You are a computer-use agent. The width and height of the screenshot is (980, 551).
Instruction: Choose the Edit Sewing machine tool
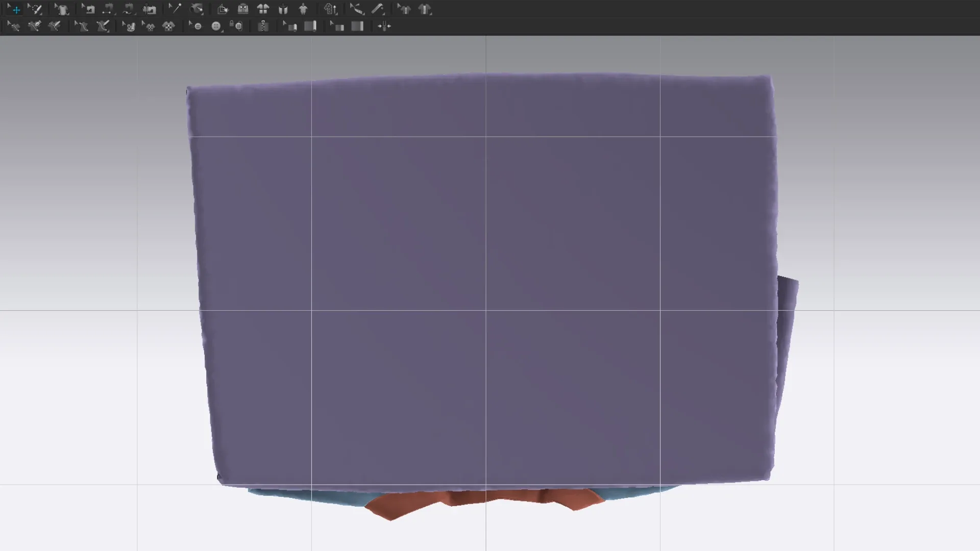(x=88, y=9)
